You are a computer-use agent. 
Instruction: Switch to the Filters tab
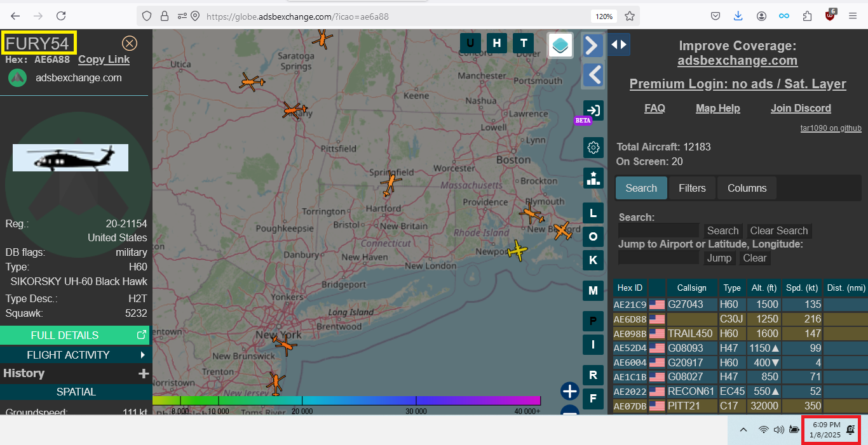pyautogui.click(x=692, y=188)
